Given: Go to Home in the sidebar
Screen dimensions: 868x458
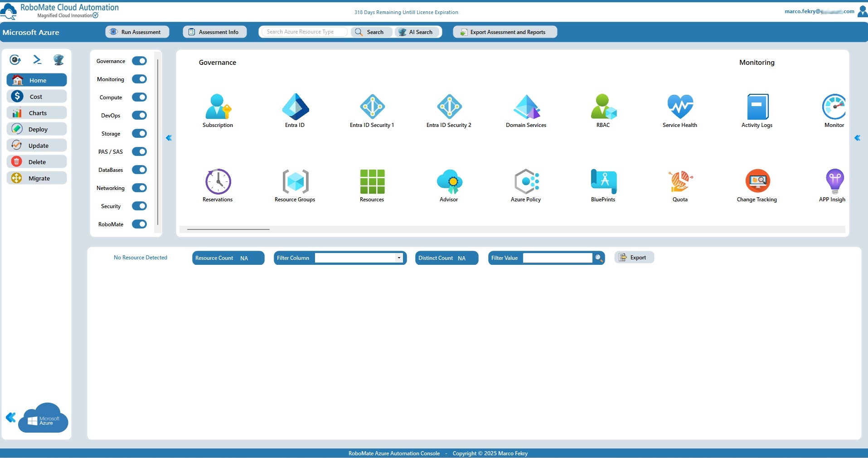Looking at the screenshot, I should (37, 80).
